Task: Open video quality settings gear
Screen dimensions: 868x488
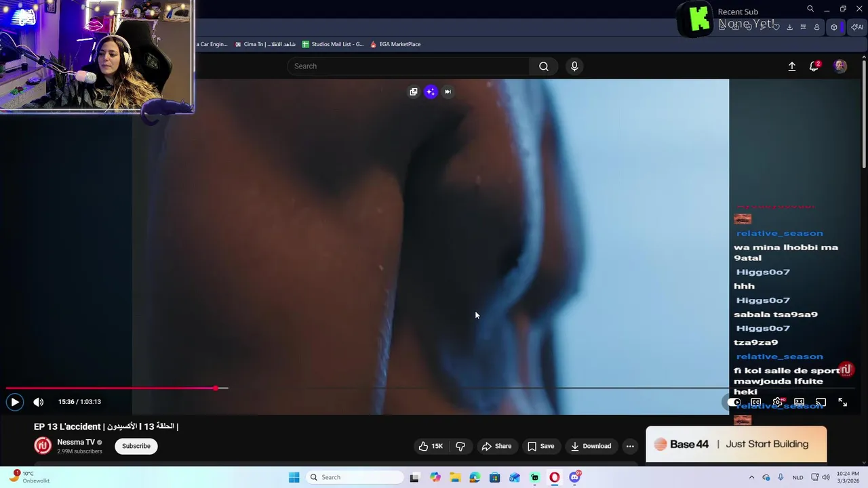Action: click(778, 403)
